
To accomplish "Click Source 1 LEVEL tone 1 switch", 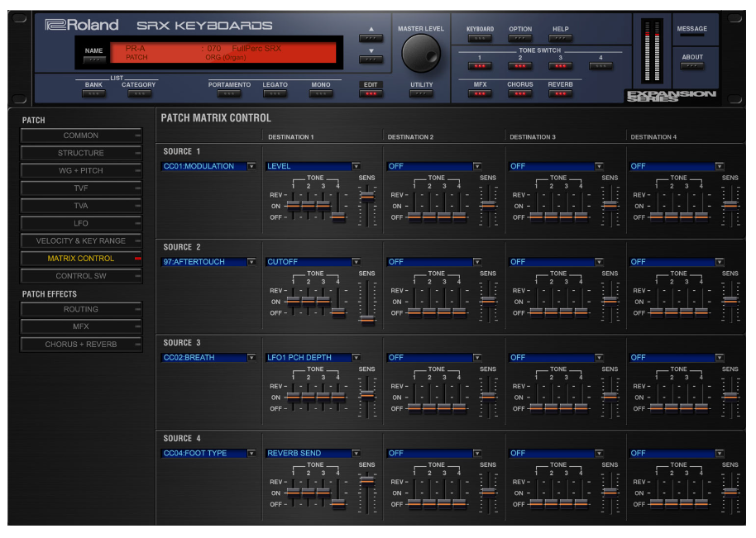I will 294,206.
